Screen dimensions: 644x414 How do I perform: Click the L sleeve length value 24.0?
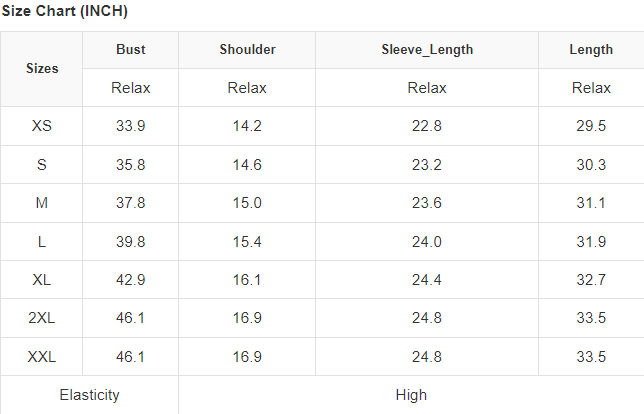coord(427,241)
